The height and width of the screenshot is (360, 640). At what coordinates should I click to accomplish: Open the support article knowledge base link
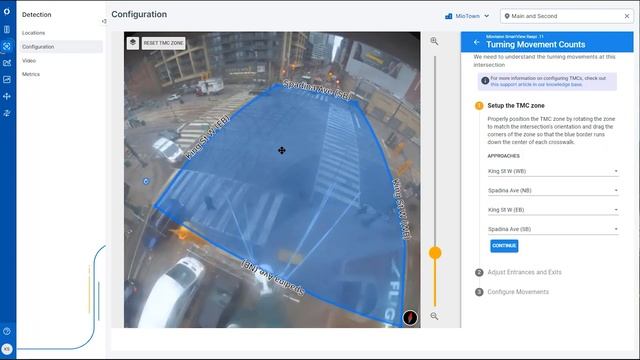click(536, 84)
